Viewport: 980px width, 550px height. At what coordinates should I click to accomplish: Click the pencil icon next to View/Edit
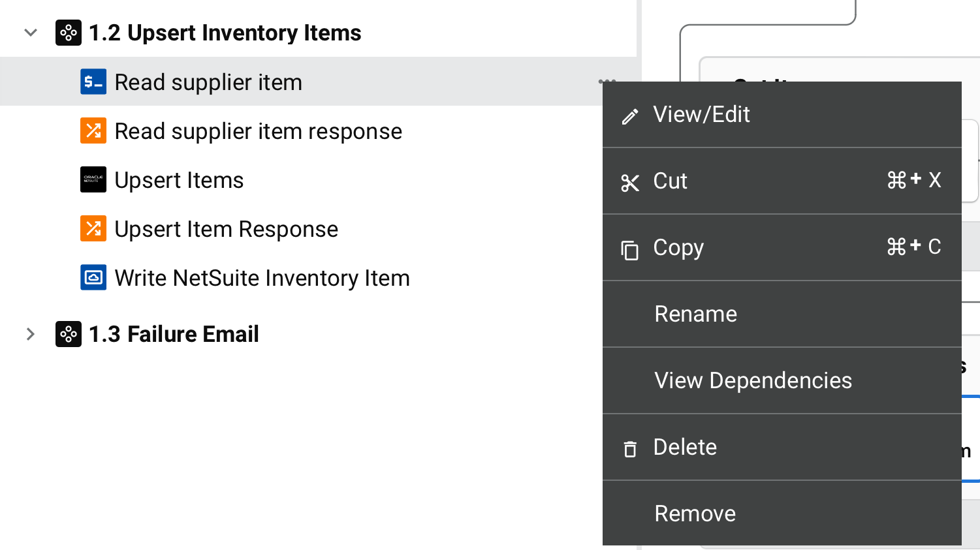(x=629, y=115)
